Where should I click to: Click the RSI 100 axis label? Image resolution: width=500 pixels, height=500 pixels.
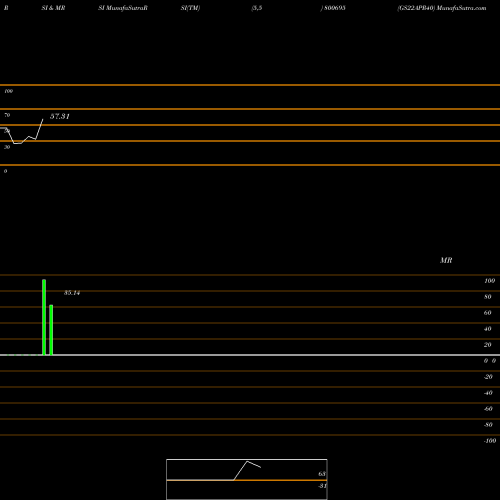tap(8, 91)
